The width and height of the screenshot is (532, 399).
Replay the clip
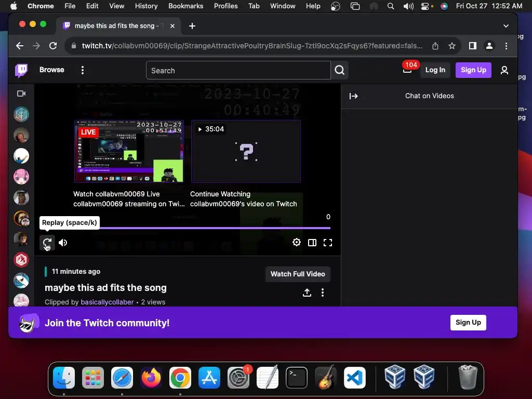point(47,242)
